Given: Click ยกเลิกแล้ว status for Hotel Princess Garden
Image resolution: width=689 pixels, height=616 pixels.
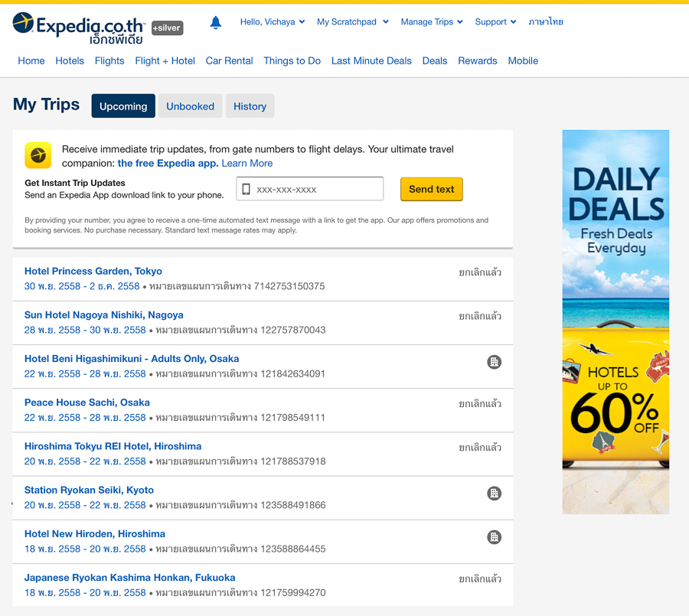Looking at the screenshot, I should pyautogui.click(x=480, y=272).
